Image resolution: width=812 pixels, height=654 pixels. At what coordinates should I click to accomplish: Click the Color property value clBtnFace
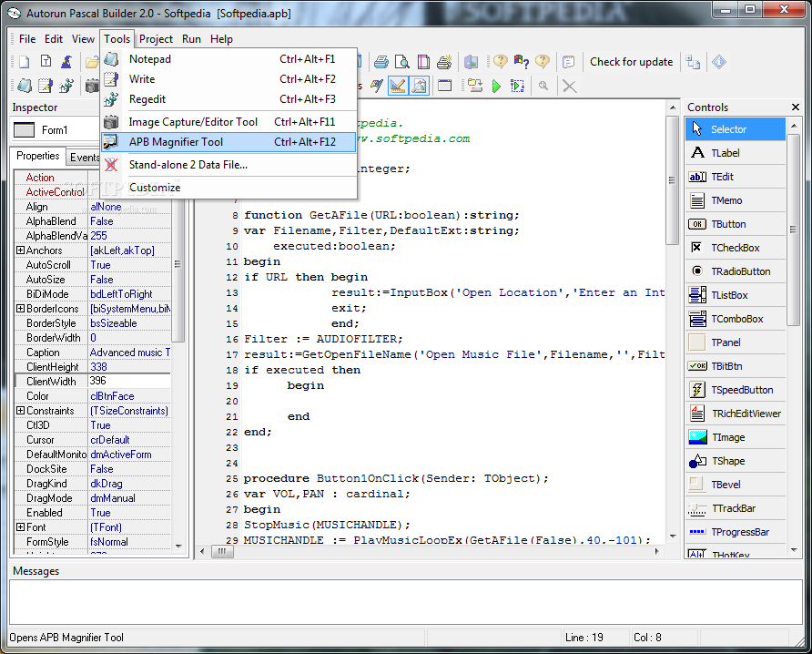[129, 396]
